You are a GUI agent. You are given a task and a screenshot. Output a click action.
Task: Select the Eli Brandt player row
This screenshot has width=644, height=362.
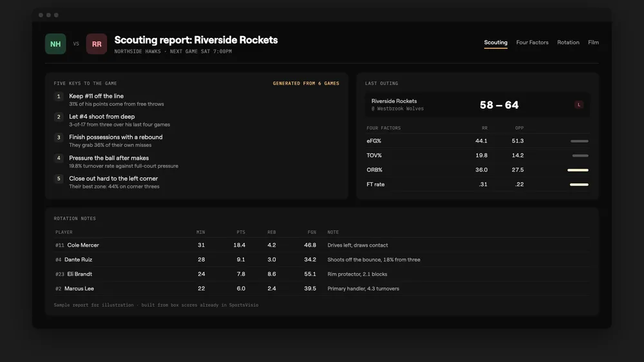(x=321, y=274)
